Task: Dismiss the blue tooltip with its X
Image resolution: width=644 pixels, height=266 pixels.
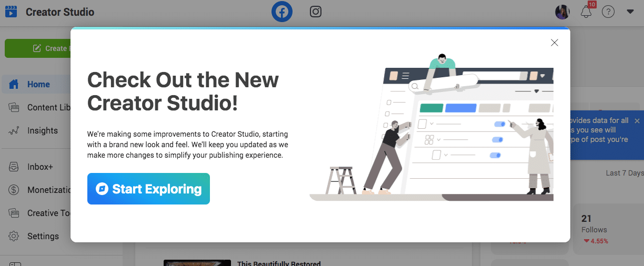Action: click(637, 121)
